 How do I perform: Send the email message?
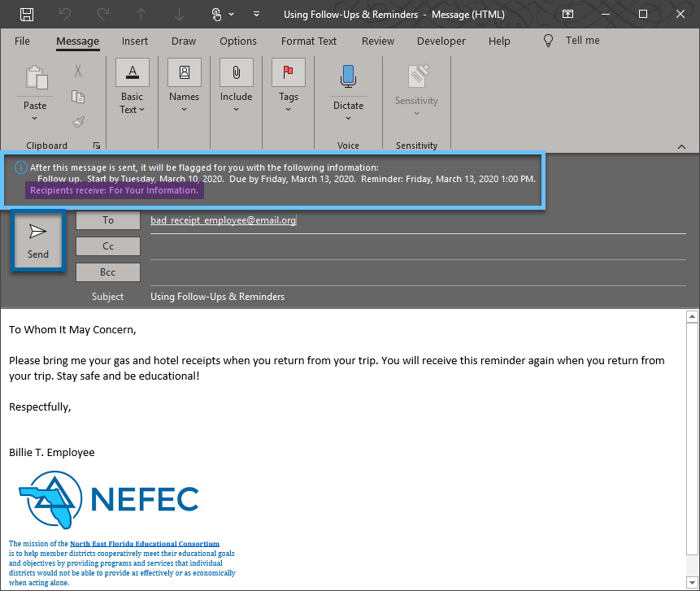tap(38, 241)
